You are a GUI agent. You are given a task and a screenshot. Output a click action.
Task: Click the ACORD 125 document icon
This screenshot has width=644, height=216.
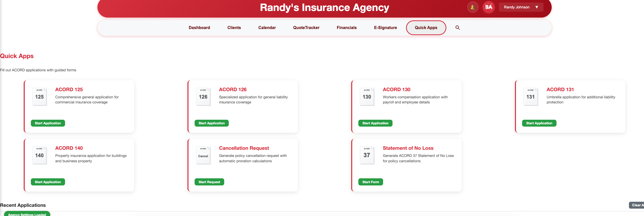[40, 97]
